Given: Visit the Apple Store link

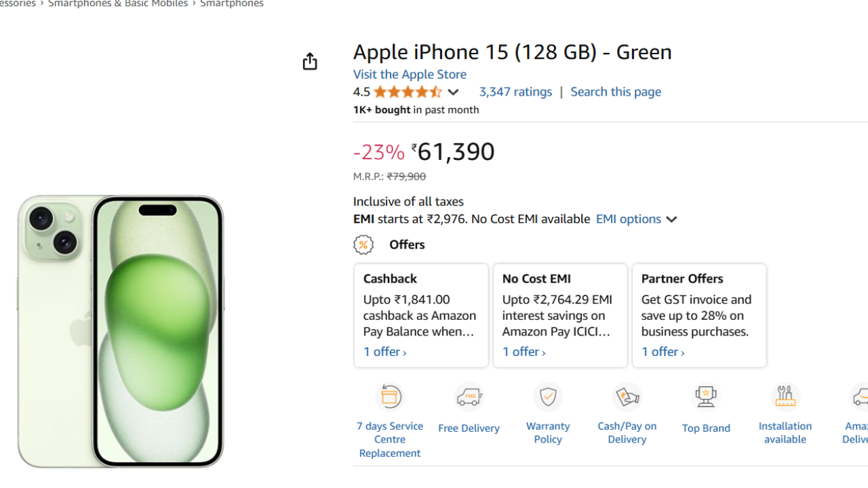Looking at the screenshot, I should pyautogui.click(x=410, y=75).
